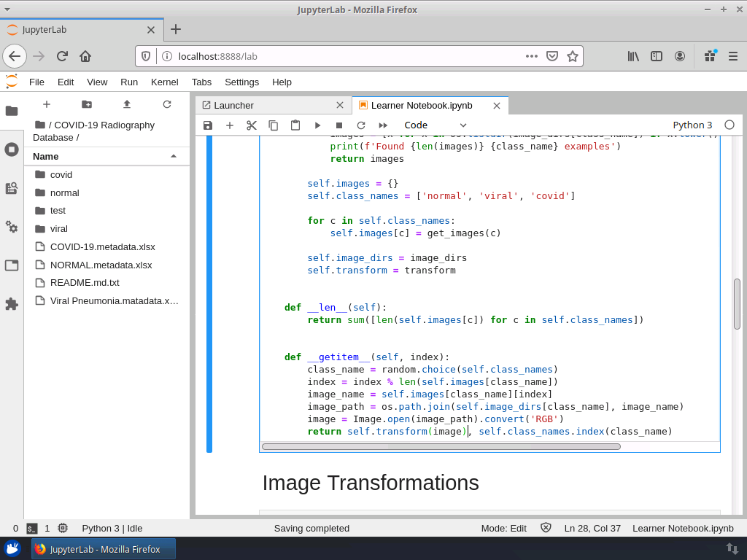Save the notebook with the floppy icon
Viewport: 747px width, 560px height.
point(208,125)
